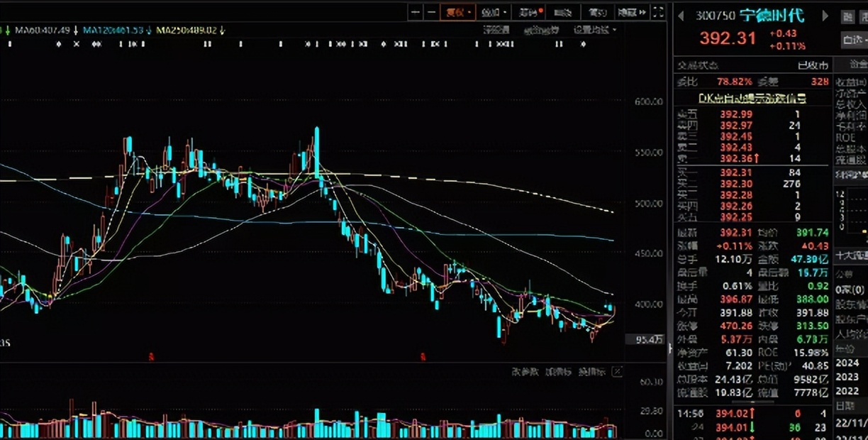Click the 画线 drawing tools button
Viewport: 868px width, 440px height.
click(563, 12)
